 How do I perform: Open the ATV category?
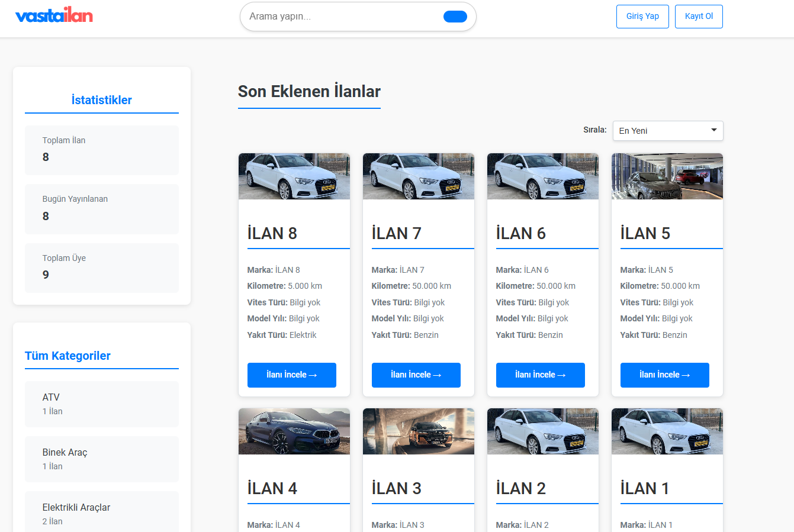pyautogui.click(x=102, y=404)
